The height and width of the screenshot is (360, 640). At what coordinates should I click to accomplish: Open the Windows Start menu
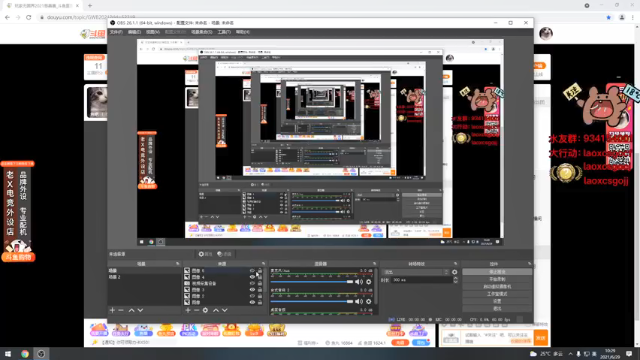[x=8, y=353]
